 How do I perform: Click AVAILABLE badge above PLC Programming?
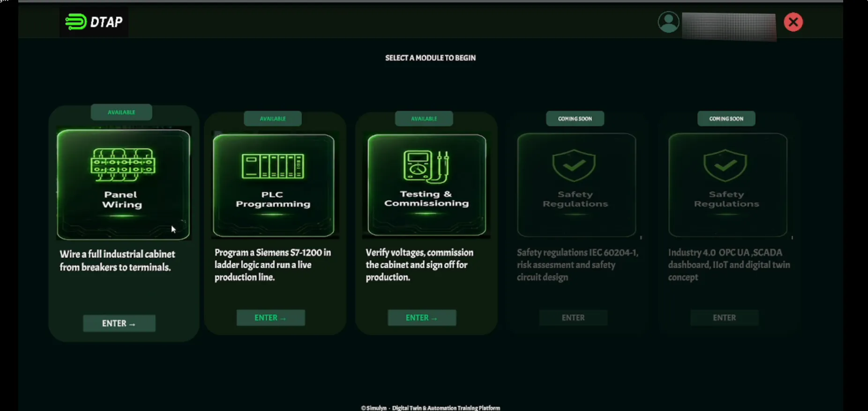coord(273,119)
